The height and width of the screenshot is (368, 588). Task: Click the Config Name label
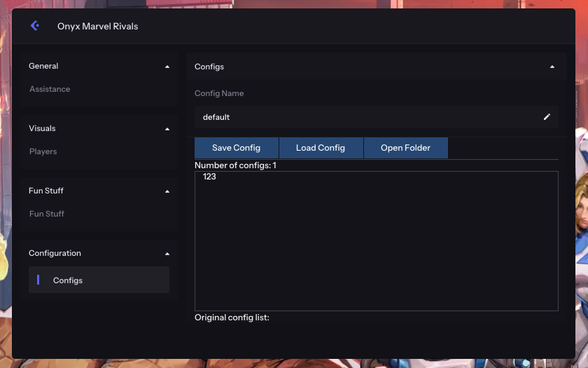(219, 93)
